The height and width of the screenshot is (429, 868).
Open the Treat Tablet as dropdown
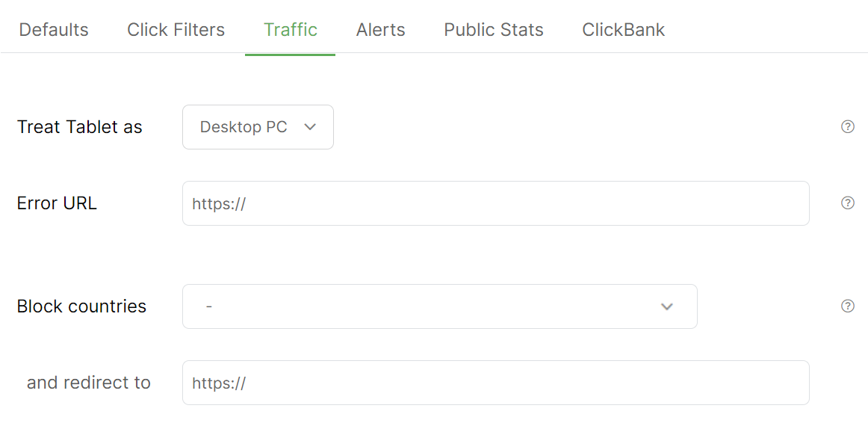[x=257, y=127]
